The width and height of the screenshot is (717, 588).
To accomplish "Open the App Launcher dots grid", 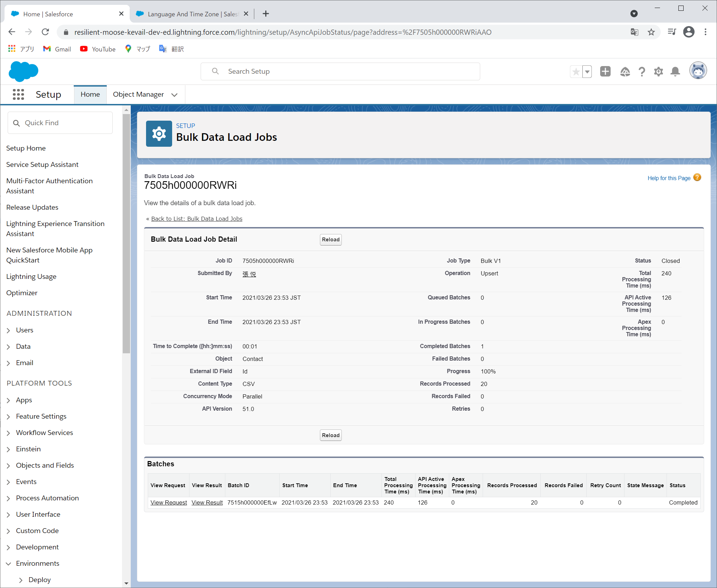I will click(18, 94).
